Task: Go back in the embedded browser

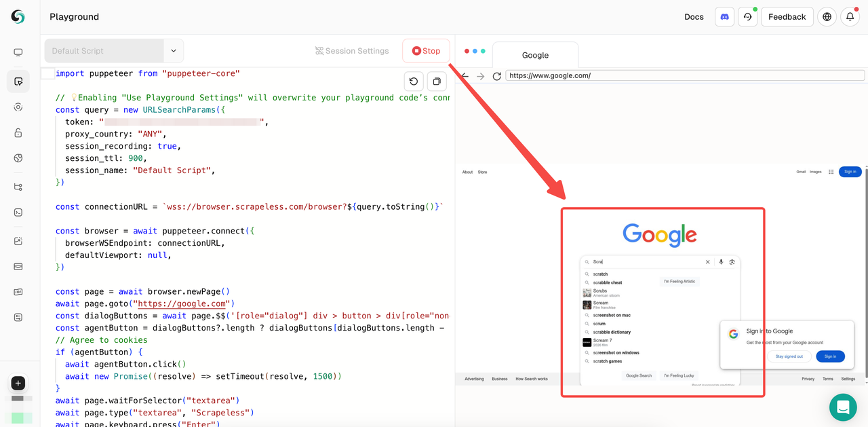Action: [465, 76]
